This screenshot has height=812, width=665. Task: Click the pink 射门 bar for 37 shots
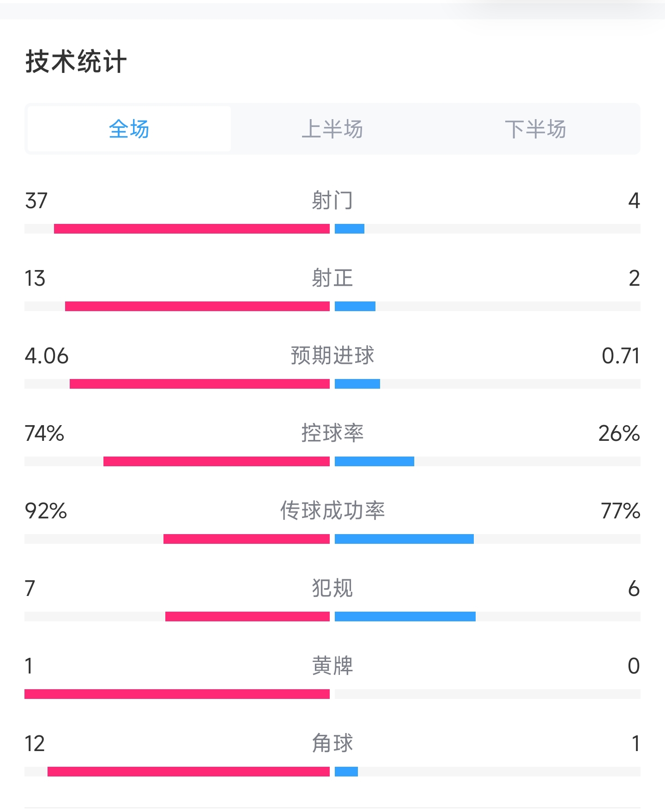point(192,229)
